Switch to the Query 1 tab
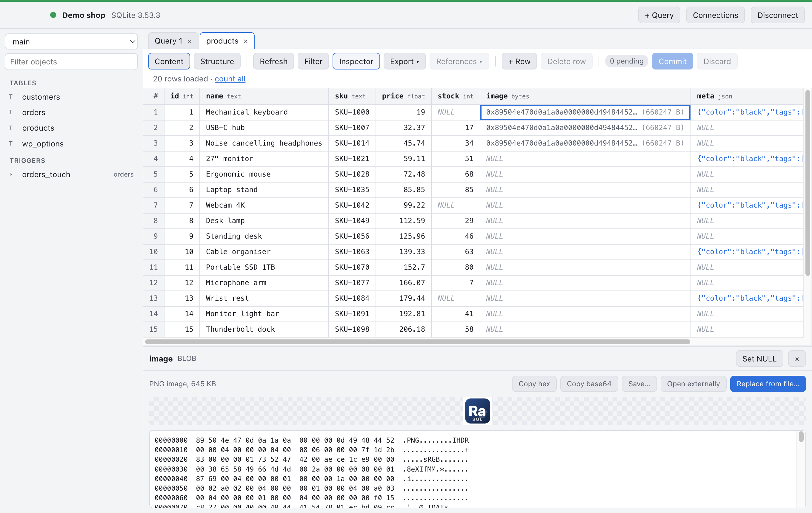 coord(169,41)
